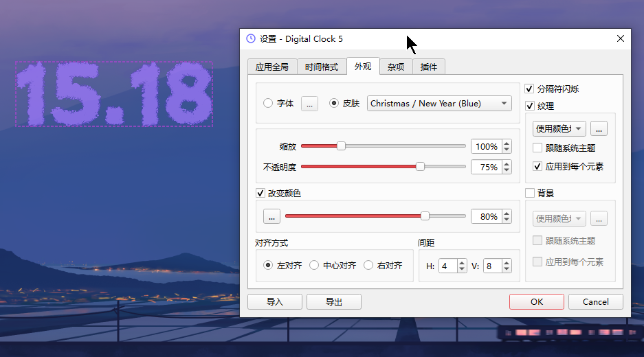Viewport: 644px width, 357px height.
Task: Go to the 杂项 tab
Action: tap(396, 67)
